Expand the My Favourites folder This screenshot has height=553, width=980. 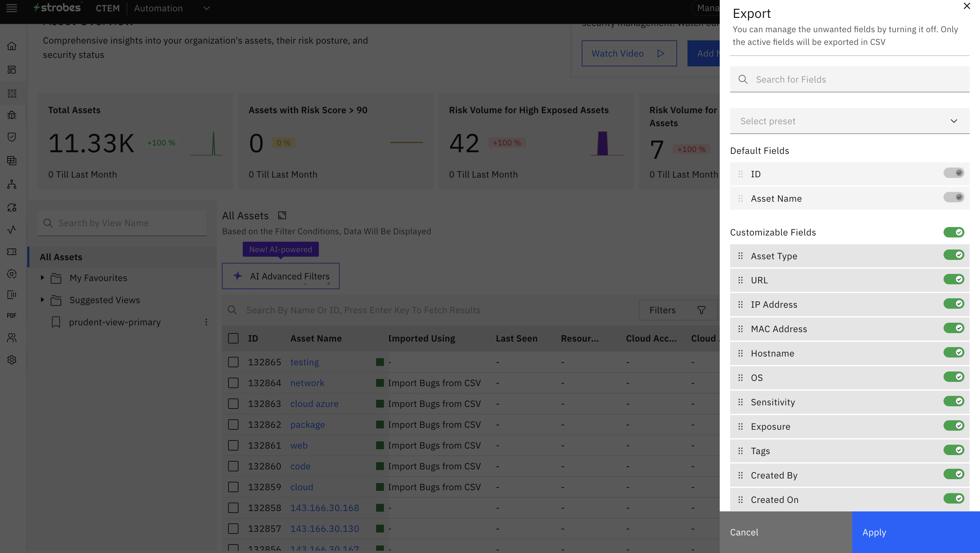(42, 278)
